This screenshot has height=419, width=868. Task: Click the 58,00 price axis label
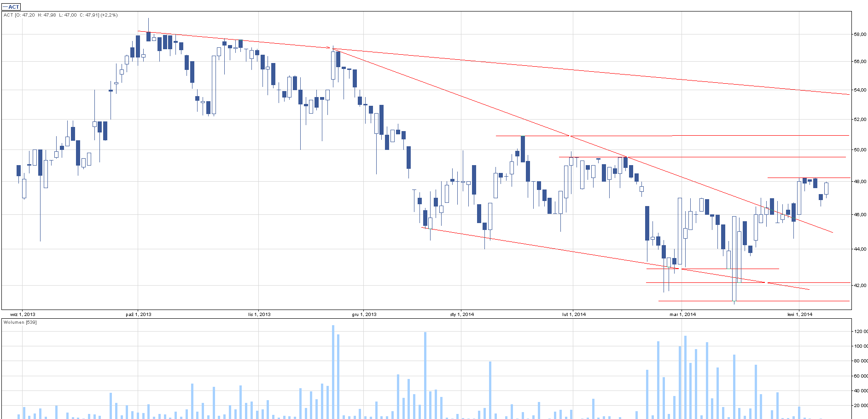click(860, 34)
